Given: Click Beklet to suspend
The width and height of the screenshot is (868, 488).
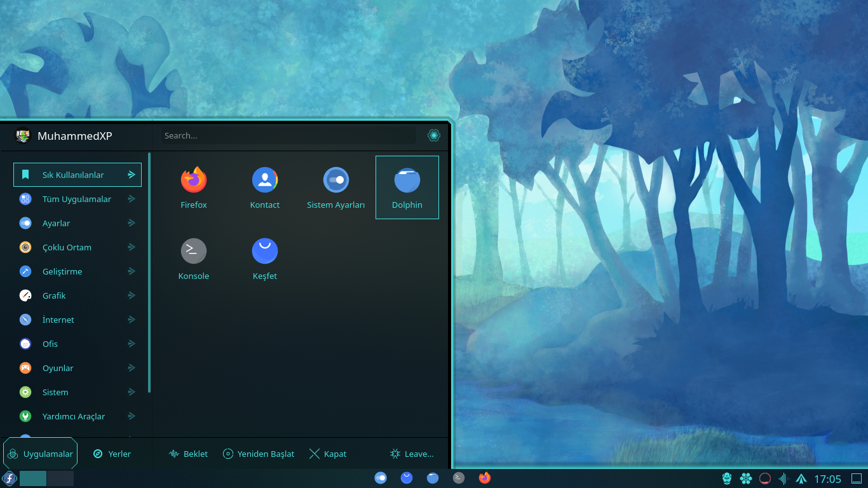Looking at the screenshot, I should 188,454.
